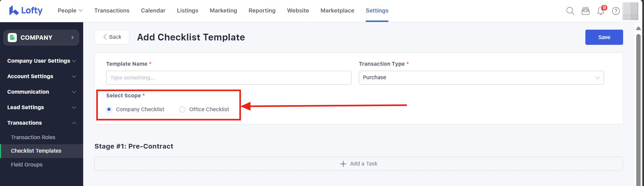This screenshot has height=186, width=644.
Task: Open the Reporting tab
Action: click(x=262, y=10)
